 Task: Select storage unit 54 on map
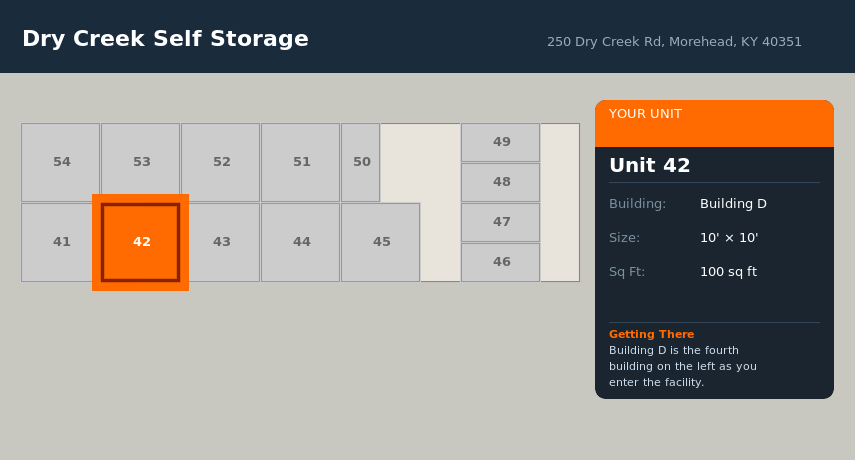[61, 162]
